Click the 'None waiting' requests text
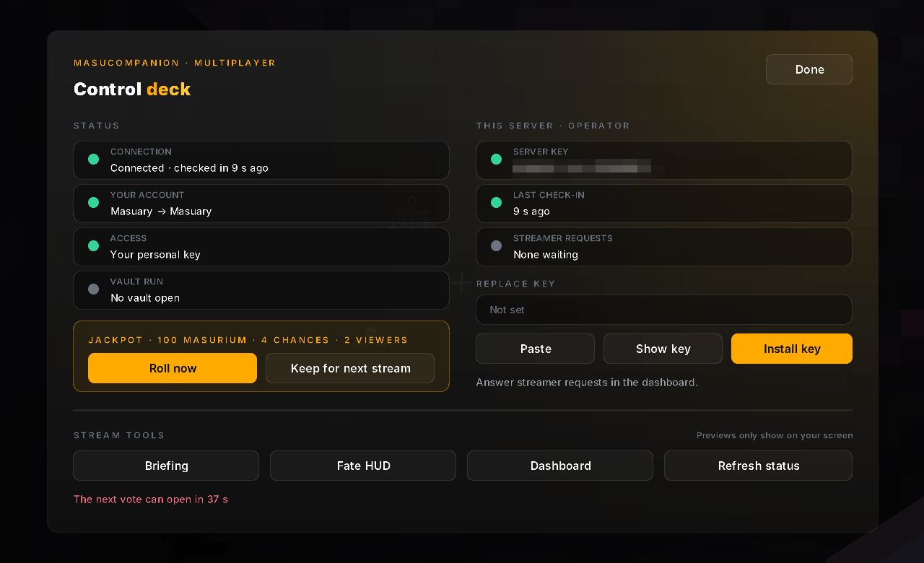Screen dimensions: 924x563 point(546,255)
